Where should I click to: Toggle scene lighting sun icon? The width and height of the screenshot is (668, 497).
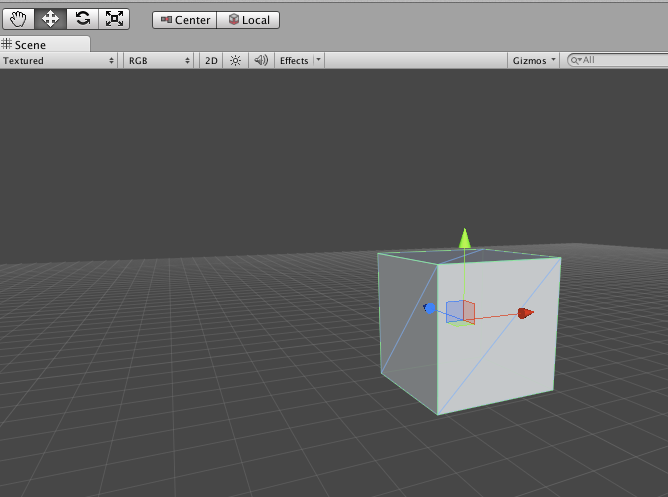click(x=235, y=60)
